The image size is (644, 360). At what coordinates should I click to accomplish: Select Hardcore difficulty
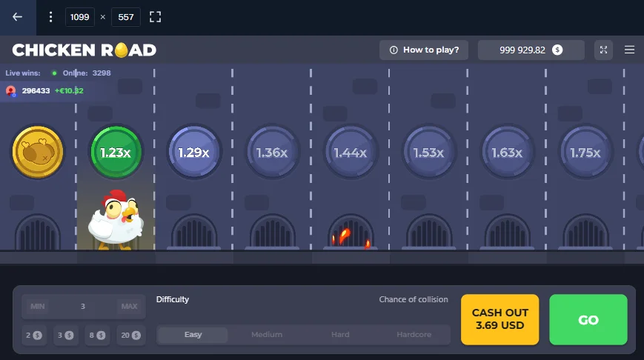414,335
